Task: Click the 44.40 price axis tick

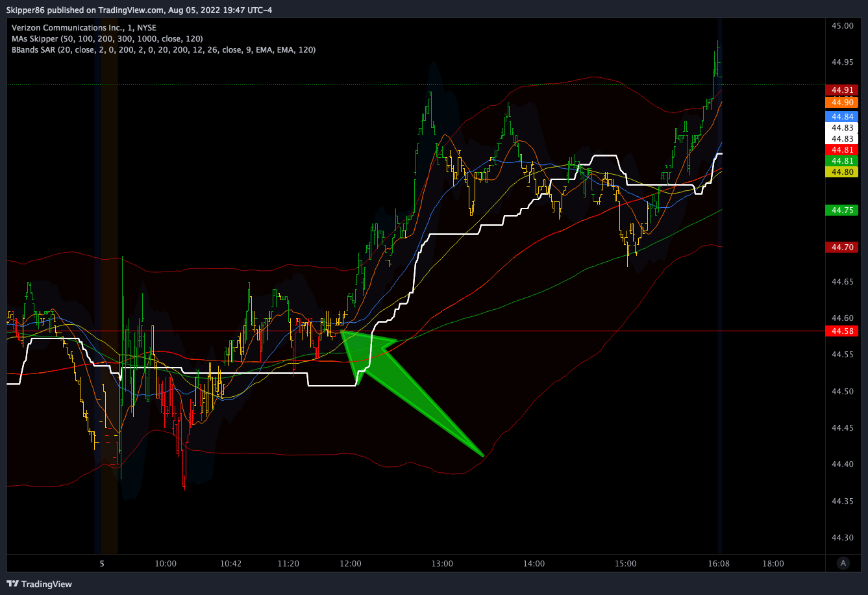Action: (x=843, y=464)
